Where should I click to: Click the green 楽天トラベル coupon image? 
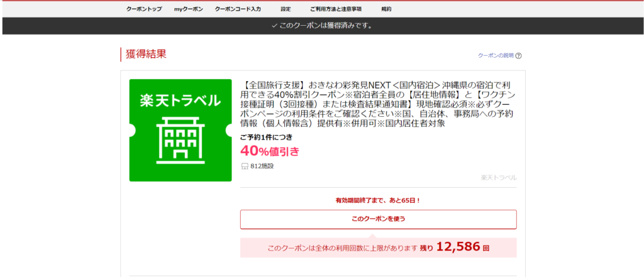click(180, 130)
